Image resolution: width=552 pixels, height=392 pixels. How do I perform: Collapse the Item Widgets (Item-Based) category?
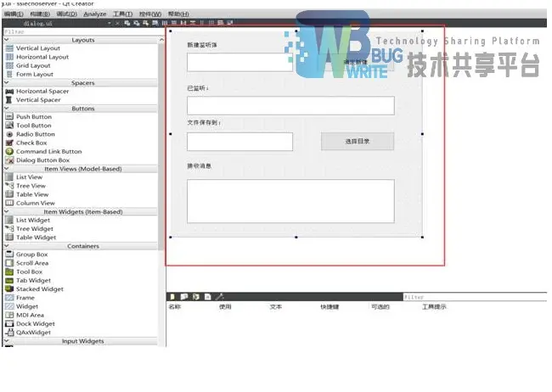tap(6, 211)
